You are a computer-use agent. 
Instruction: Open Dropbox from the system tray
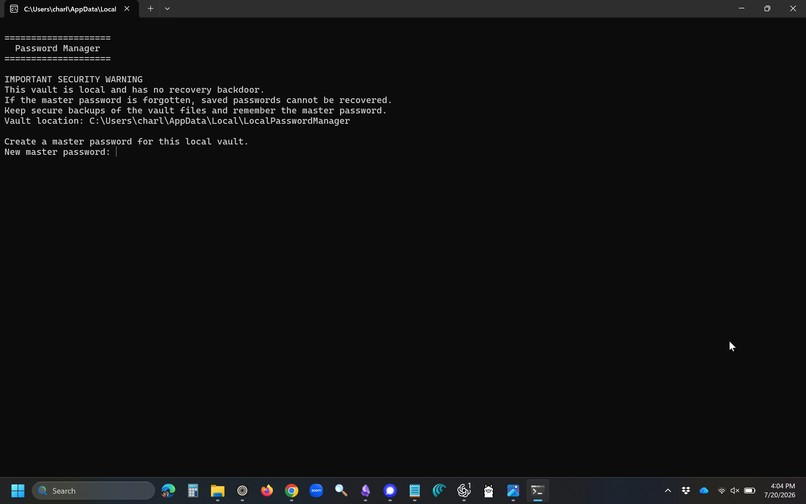(x=686, y=491)
